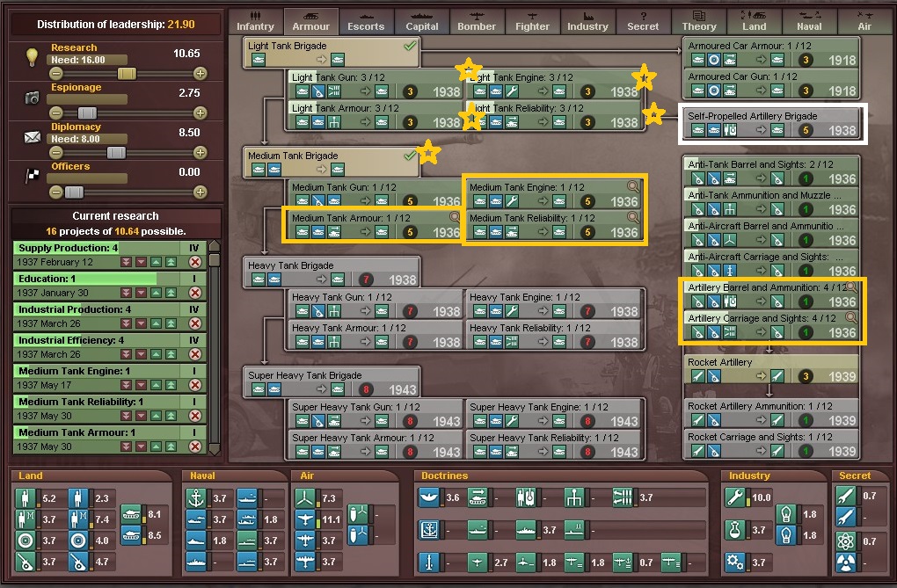The width and height of the screenshot is (897, 588).
Task: Open the Air doctrines tab
Action: pos(864,21)
